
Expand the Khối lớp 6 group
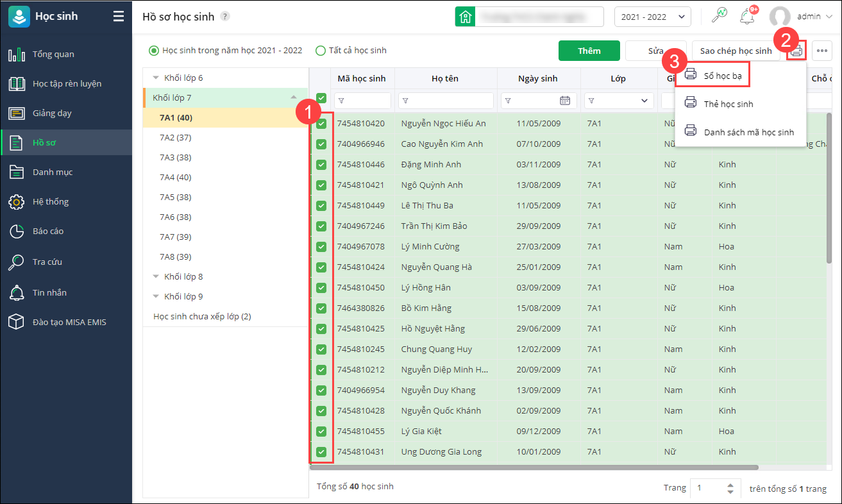click(156, 78)
